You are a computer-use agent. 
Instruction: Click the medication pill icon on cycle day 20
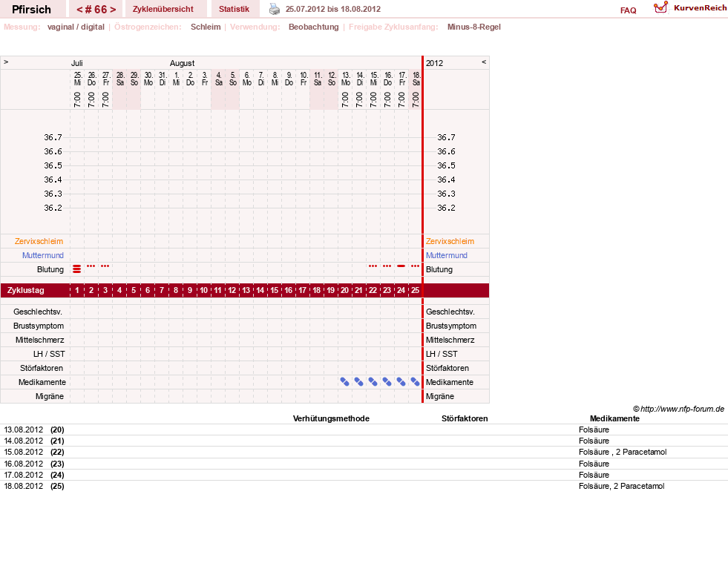344,382
